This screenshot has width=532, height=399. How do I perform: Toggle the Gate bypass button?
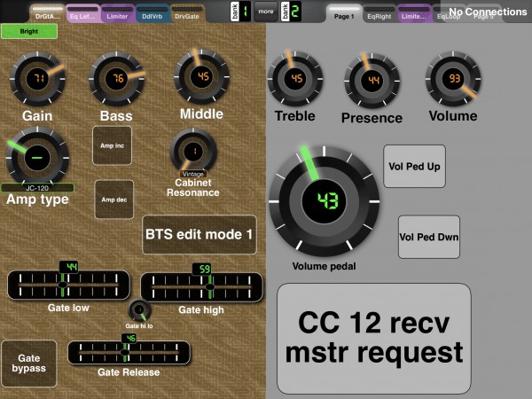tap(29, 364)
